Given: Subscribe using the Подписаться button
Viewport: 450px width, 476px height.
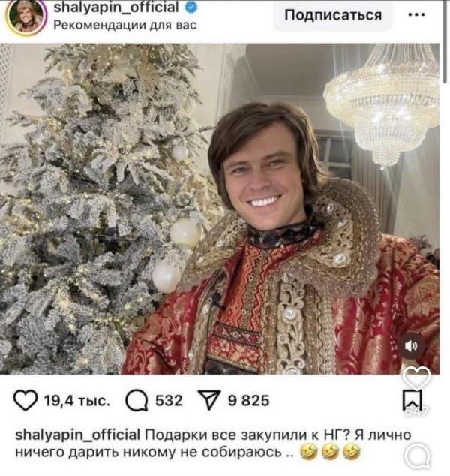Looking at the screenshot, I should point(333,15).
